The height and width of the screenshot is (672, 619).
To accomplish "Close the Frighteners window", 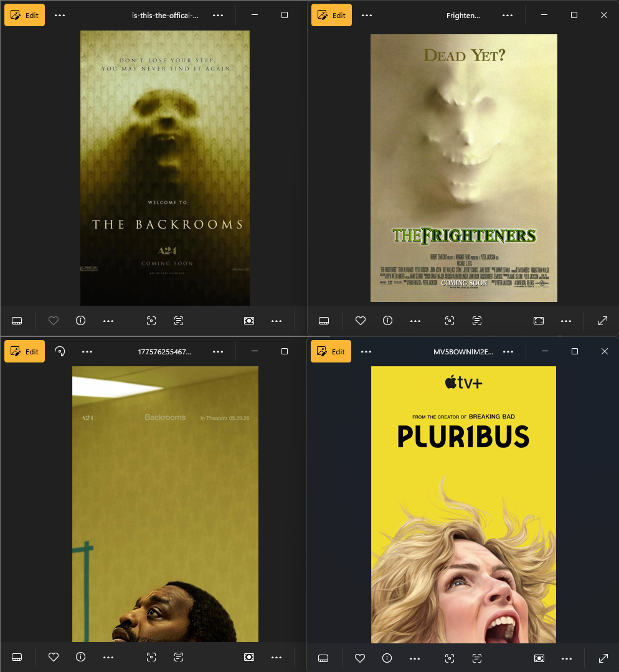I will pyautogui.click(x=604, y=15).
